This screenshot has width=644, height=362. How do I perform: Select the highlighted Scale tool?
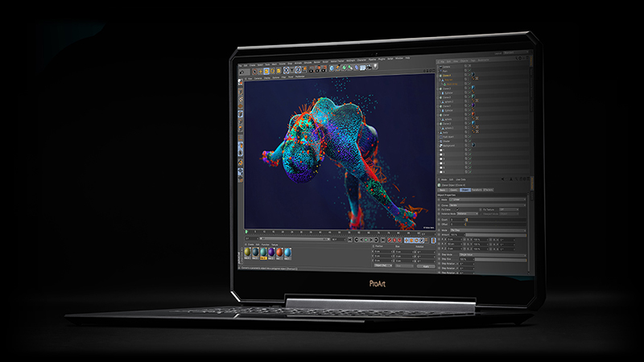point(266,71)
